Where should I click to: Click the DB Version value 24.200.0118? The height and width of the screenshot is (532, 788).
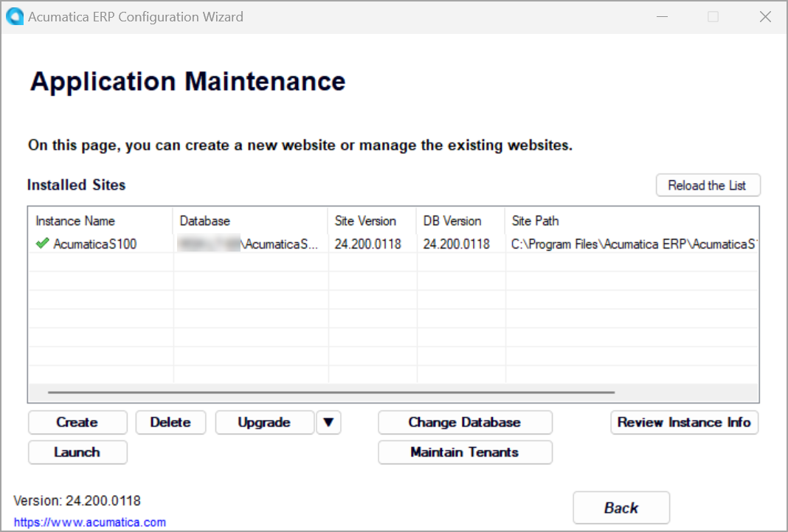(456, 244)
